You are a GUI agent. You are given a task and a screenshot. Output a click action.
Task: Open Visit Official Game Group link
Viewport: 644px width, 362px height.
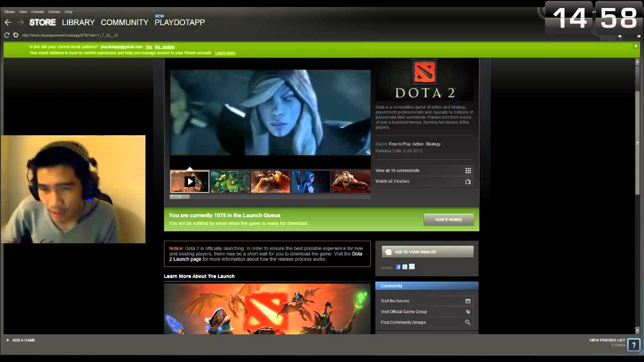coord(404,312)
